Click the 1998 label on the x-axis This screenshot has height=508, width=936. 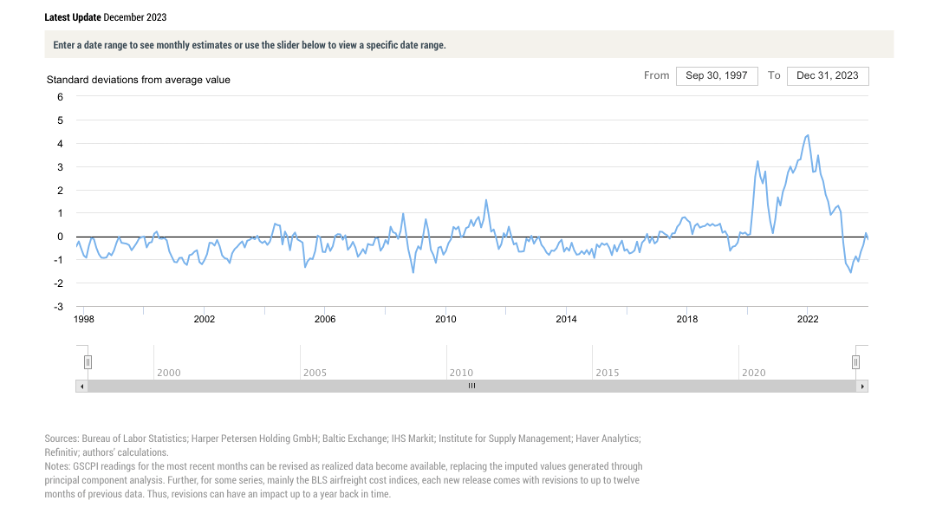(84, 320)
